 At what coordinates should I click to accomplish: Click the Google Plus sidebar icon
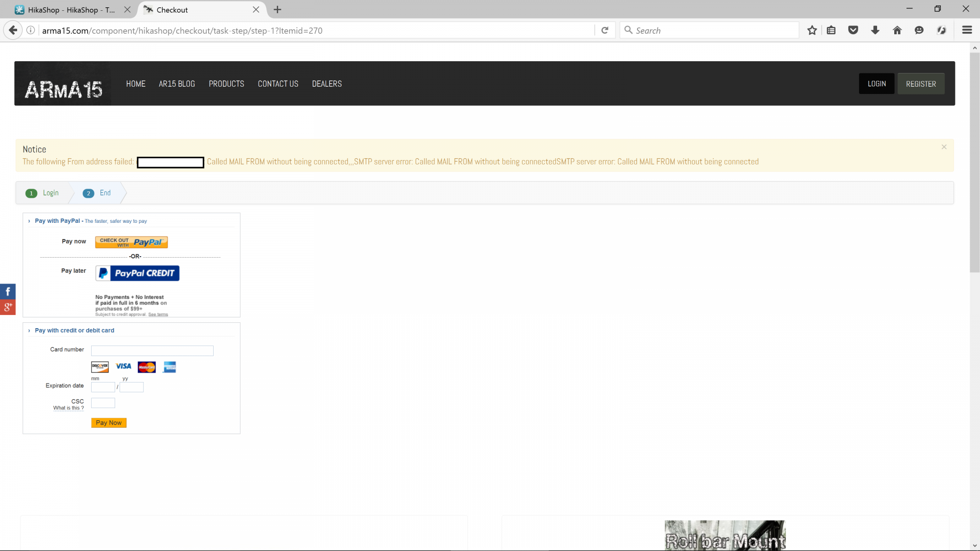(8, 307)
